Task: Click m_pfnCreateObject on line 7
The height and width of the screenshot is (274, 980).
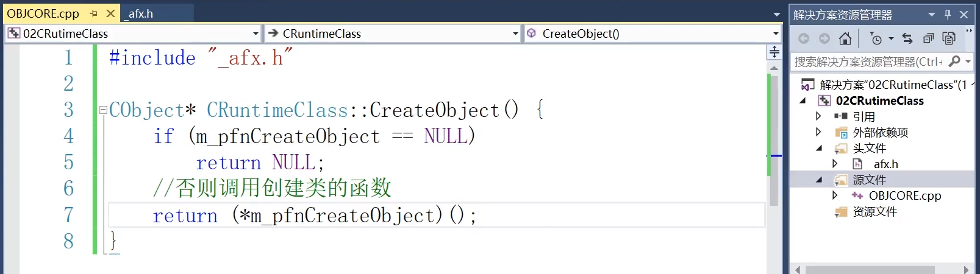Action: pos(343,215)
